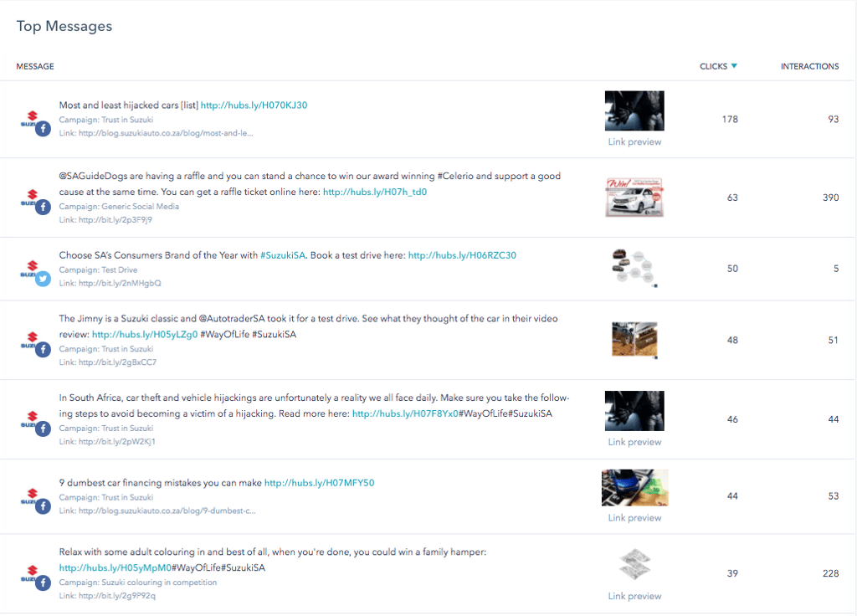Click 'Link: http://bit.ly/2gBxCC7' text
Image resolution: width=857 pixels, height=616 pixels.
coord(108,362)
